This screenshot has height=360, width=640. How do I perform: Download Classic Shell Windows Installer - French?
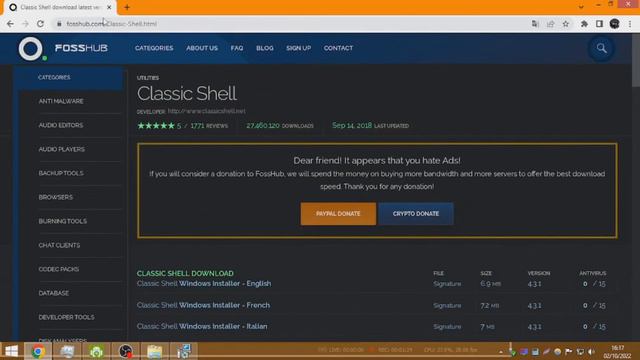(x=203, y=305)
